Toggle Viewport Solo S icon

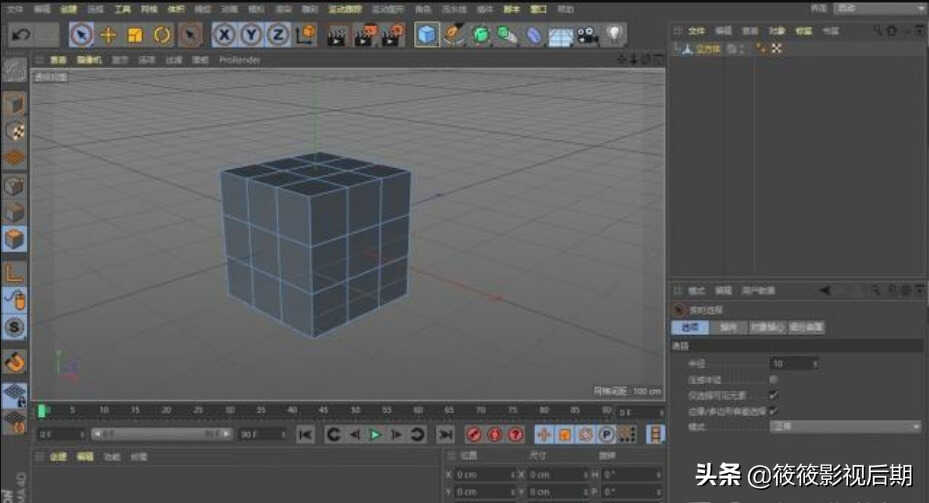(15, 327)
